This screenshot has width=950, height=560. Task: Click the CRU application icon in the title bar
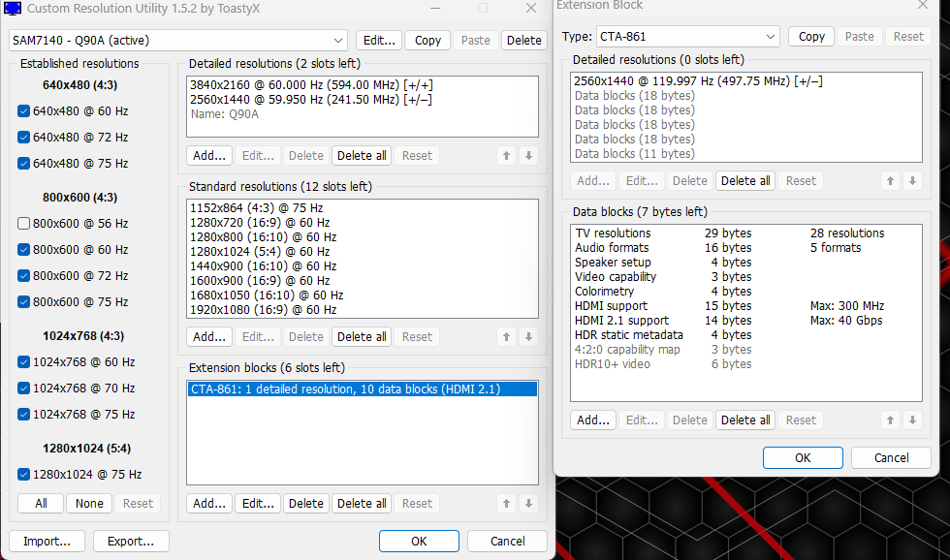(13, 8)
